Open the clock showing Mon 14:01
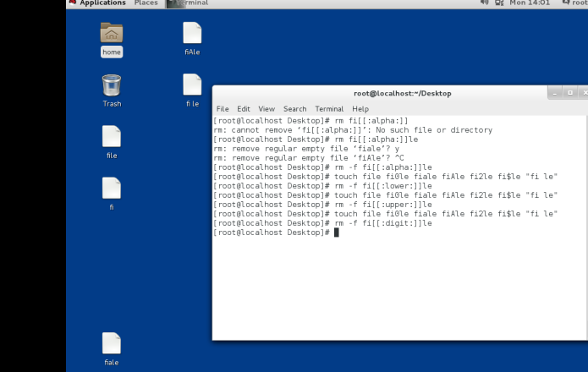The image size is (588, 372). (530, 3)
